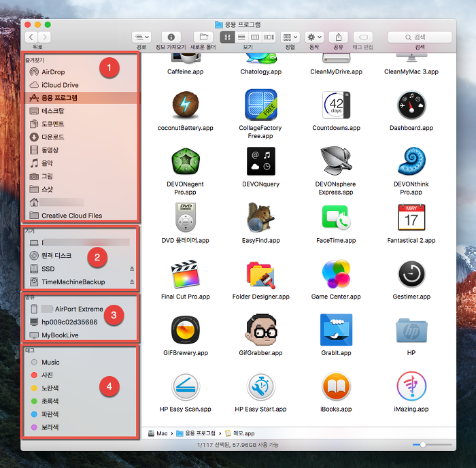Select Gestimer.app icon

[x=411, y=273]
